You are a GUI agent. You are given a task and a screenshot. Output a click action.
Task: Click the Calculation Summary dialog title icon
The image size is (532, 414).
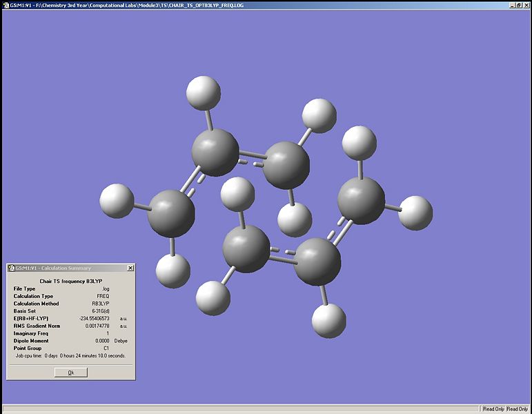(x=11, y=268)
